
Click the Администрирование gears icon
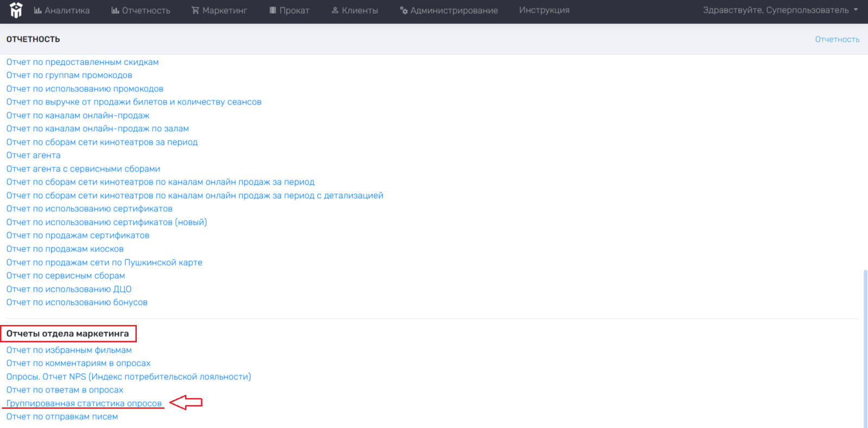tap(404, 10)
